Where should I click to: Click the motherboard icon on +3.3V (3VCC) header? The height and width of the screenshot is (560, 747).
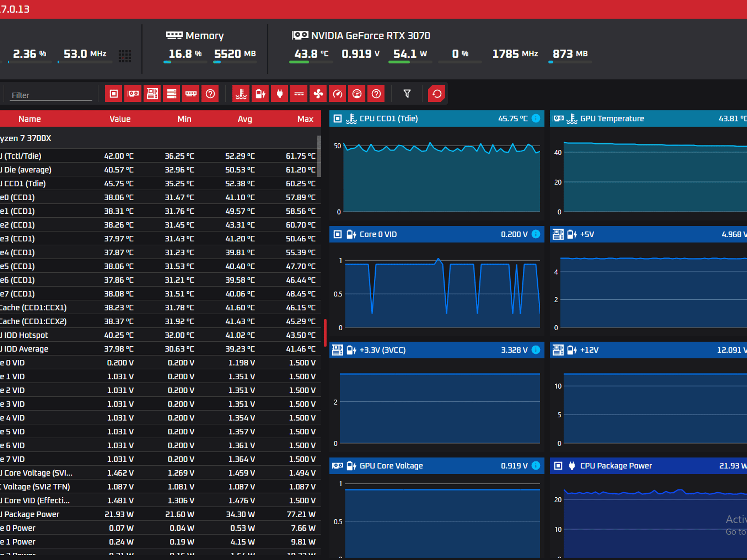(338, 350)
